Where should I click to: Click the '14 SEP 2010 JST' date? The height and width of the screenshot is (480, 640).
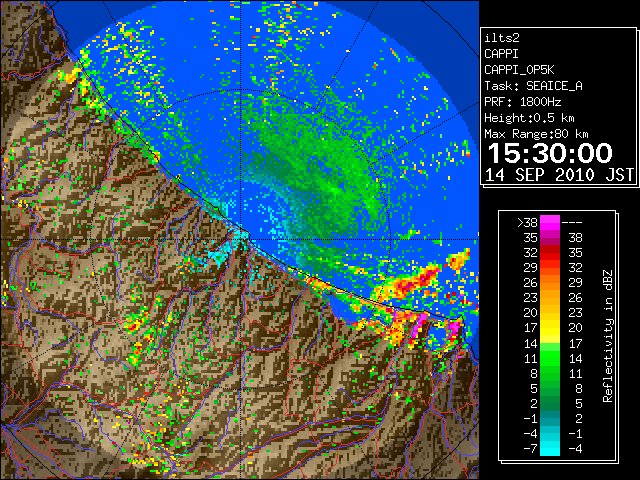[559, 175]
